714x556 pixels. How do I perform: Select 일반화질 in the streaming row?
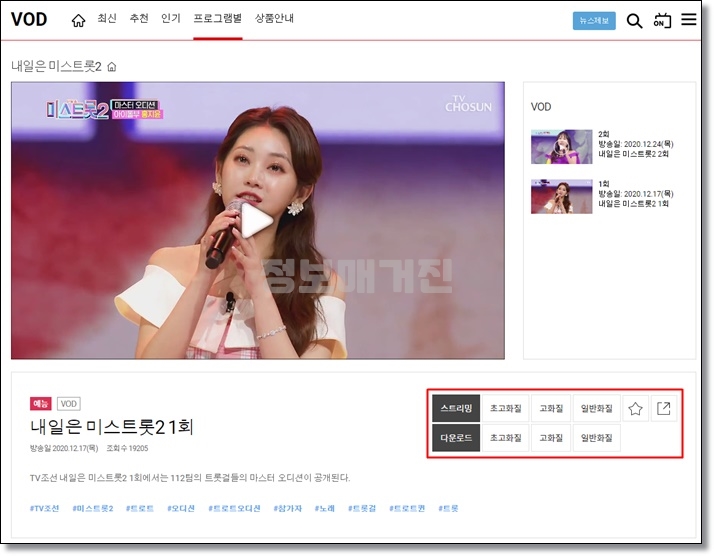click(597, 408)
